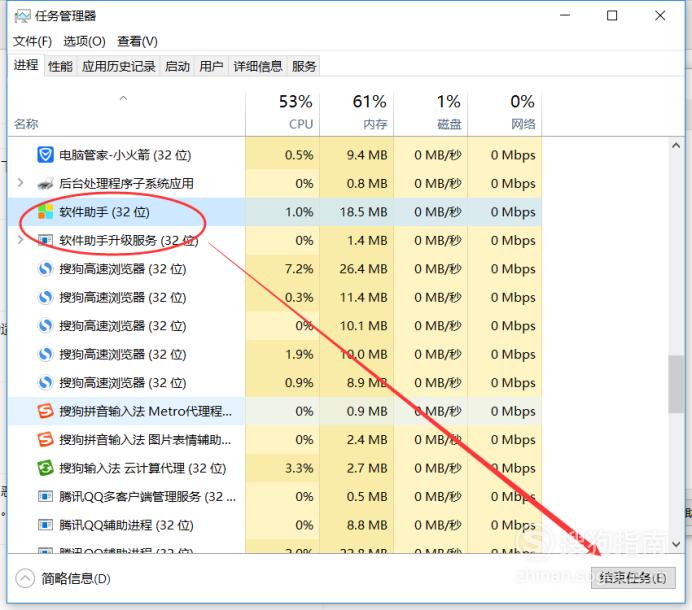Screen dimensions: 692x610
Task: Click the 结束任务(E) button
Action: point(633,578)
